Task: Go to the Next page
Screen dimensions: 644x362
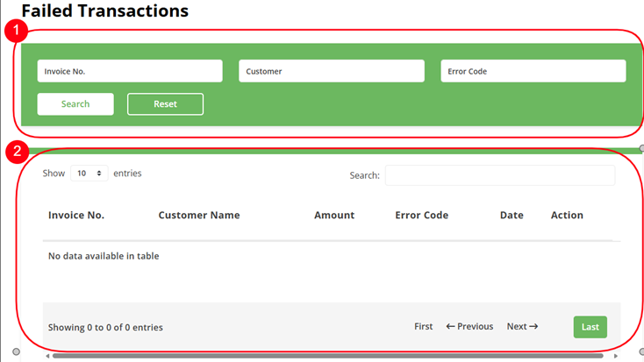Action: pos(522,326)
